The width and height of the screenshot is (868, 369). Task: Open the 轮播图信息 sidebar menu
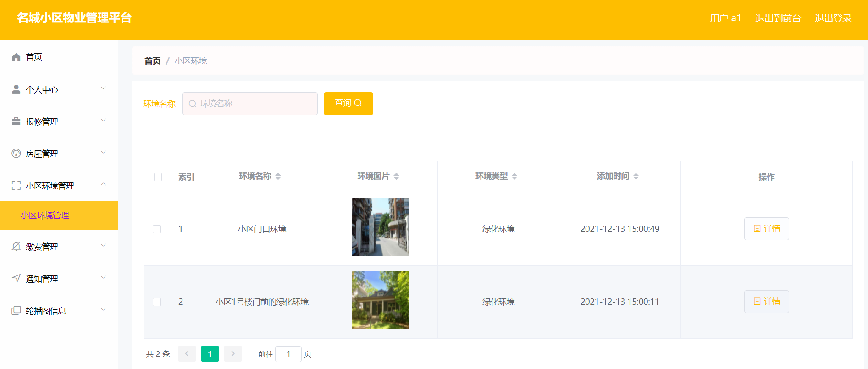59,311
